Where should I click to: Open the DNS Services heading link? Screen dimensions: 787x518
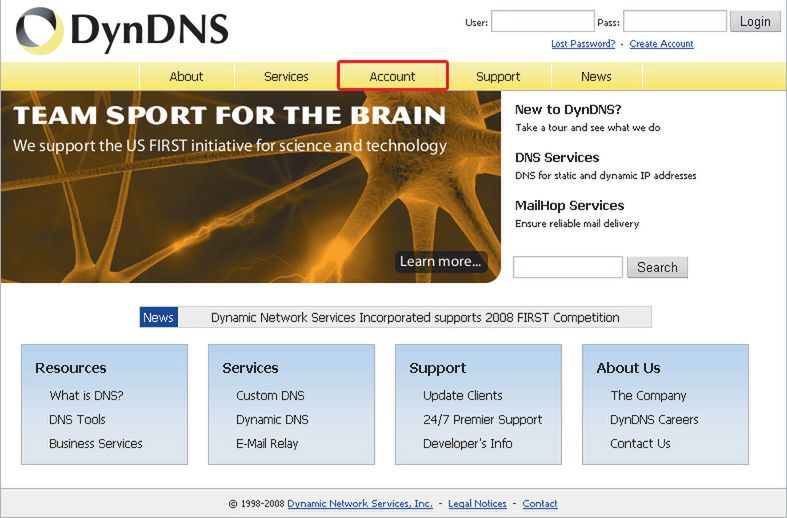click(557, 158)
